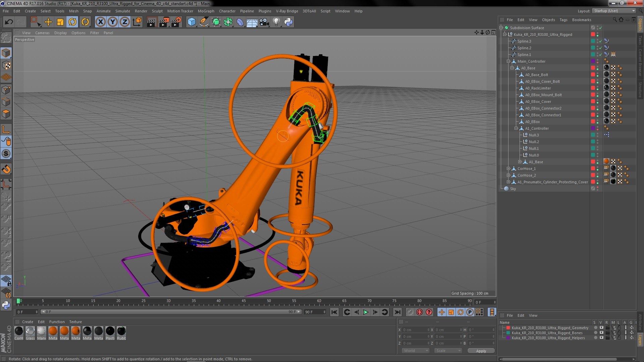Collapse the Main_Controller hierarchy

click(508, 61)
